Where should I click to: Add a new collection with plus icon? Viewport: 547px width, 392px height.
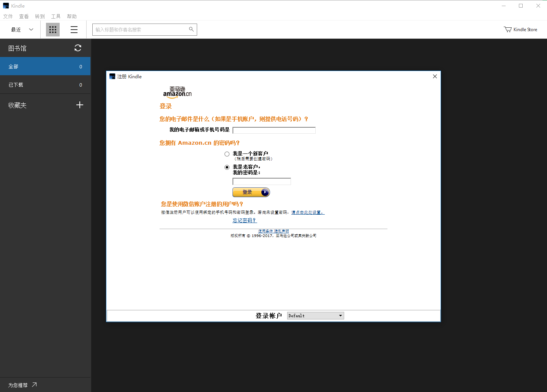(x=80, y=105)
